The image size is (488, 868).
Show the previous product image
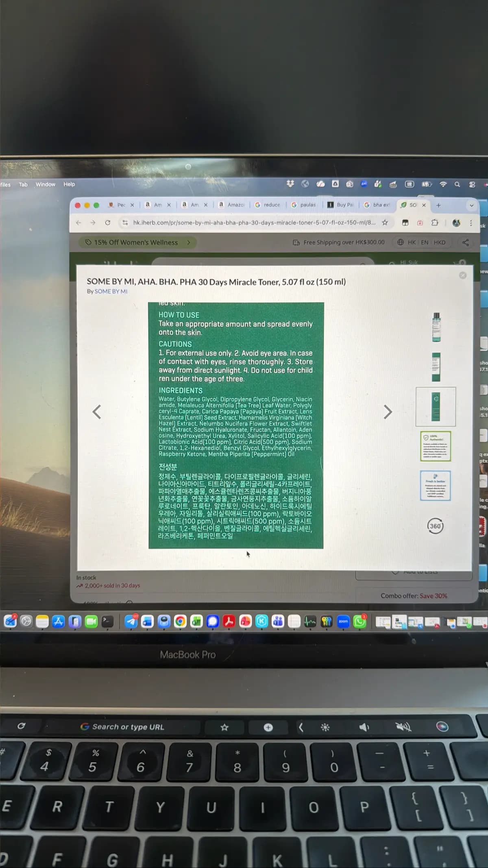96,412
